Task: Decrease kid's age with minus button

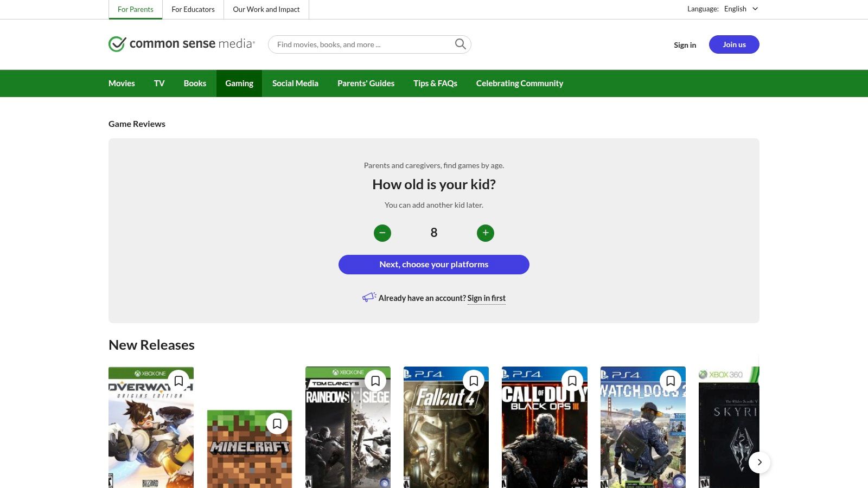Action: click(382, 233)
